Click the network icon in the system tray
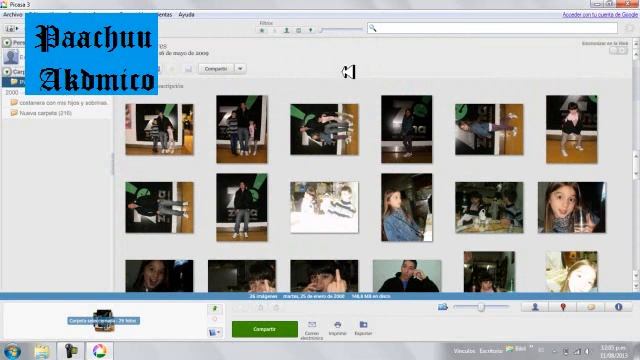This screenshot has height=360, width=640. click(577, 351)
